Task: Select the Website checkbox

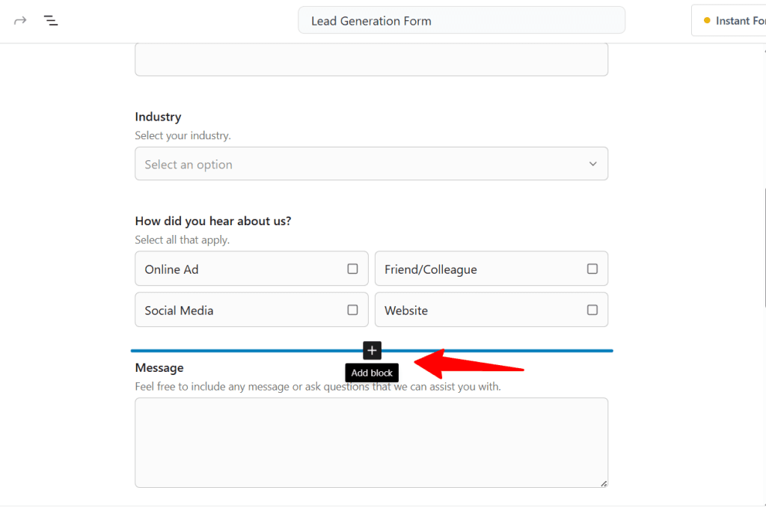Action: coord(592,310)
